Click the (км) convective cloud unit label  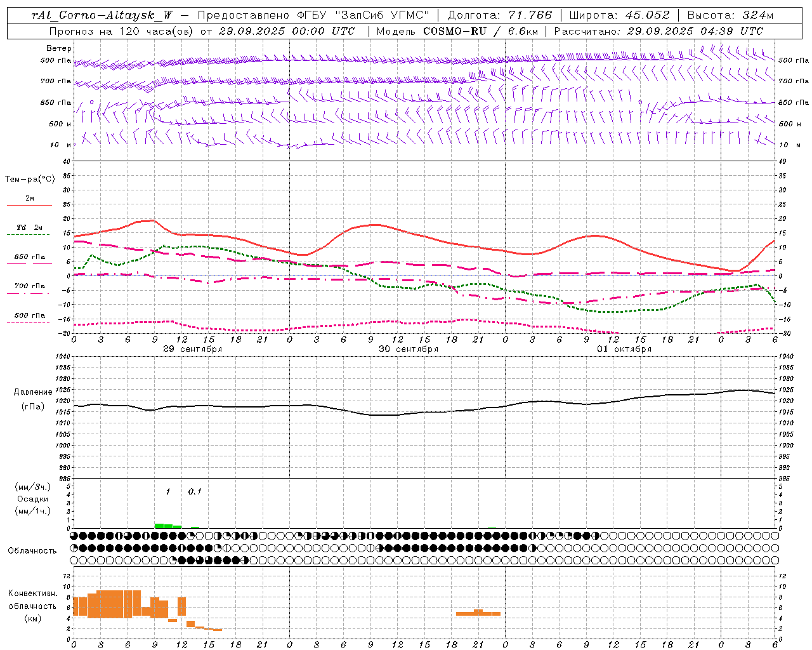point(33,618)
